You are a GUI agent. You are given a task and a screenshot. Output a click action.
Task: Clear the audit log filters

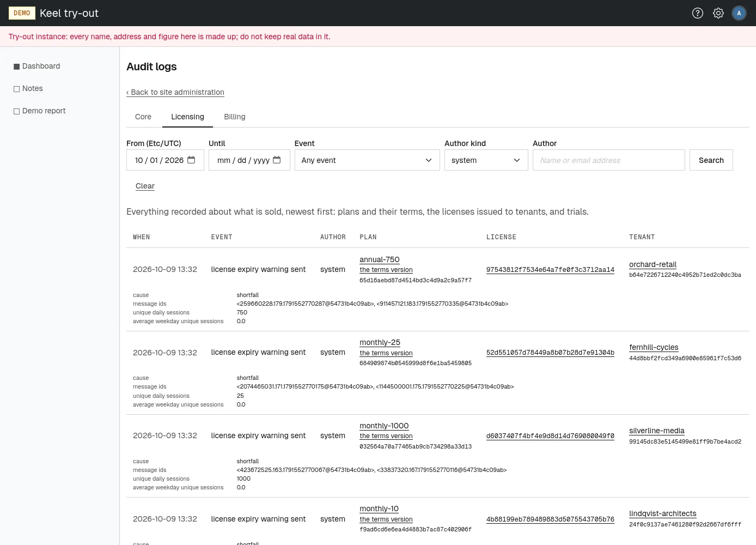pos(145,186)
